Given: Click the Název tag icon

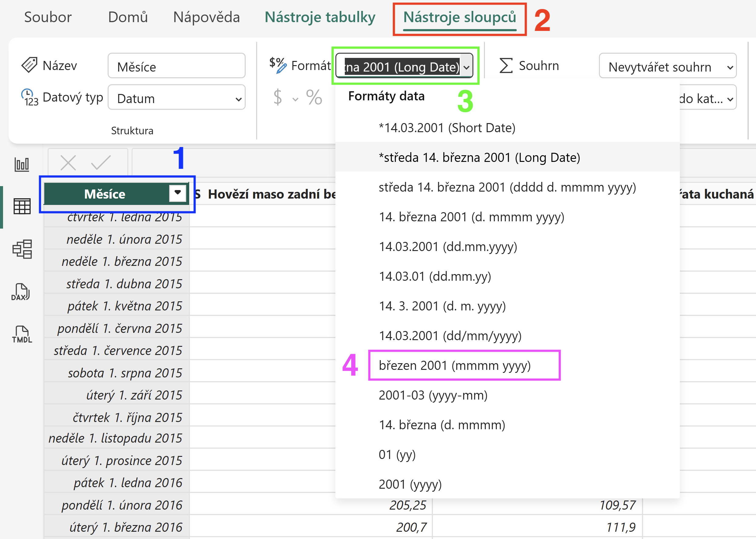Looking at the screenshot, I should point(29,65).
